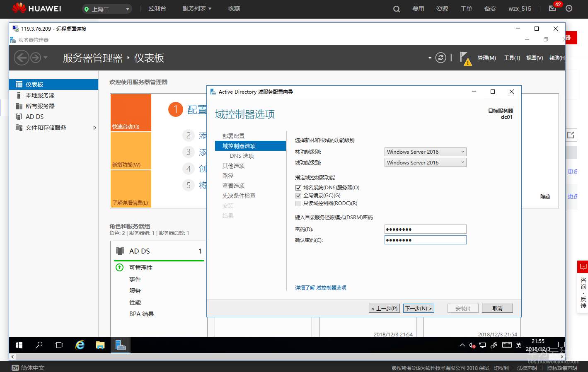Open File Explorer from the taskbar
This screenshot has height=372, width=588.
100,345
